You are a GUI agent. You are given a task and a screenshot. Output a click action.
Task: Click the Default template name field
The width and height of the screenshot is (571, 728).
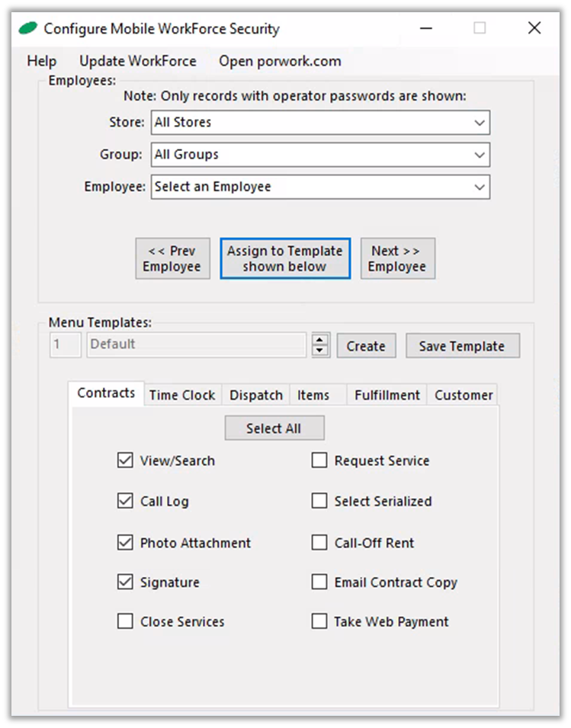197,345
